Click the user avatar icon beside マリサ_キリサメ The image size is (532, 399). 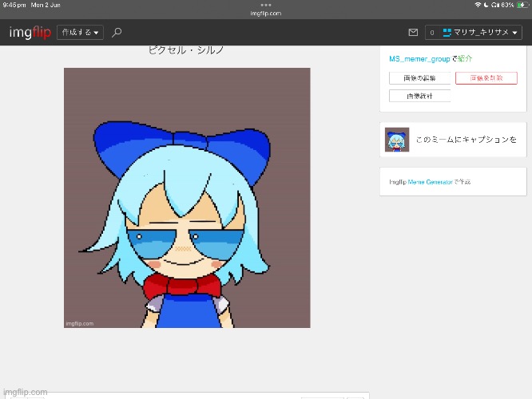[447, 33]
